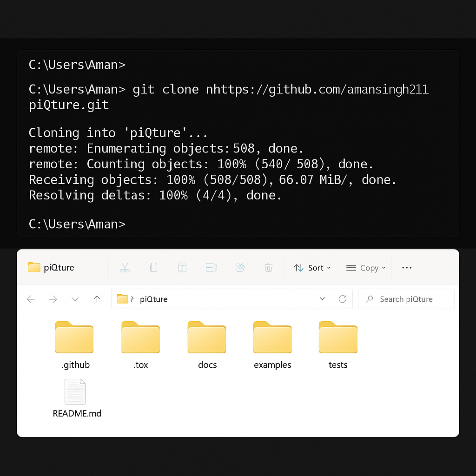
Task: Select the .github folder
Action: (74, 344)
